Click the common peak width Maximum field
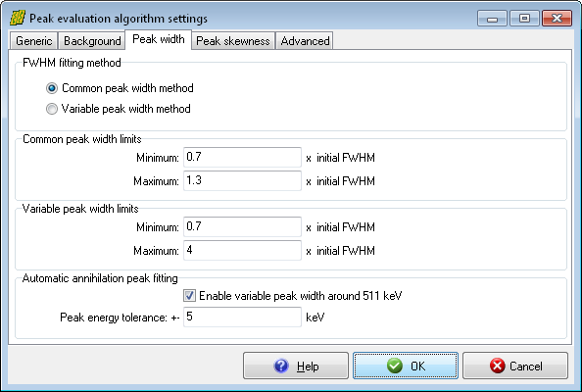Screen dimensions: 582x392 coord(242,180)
